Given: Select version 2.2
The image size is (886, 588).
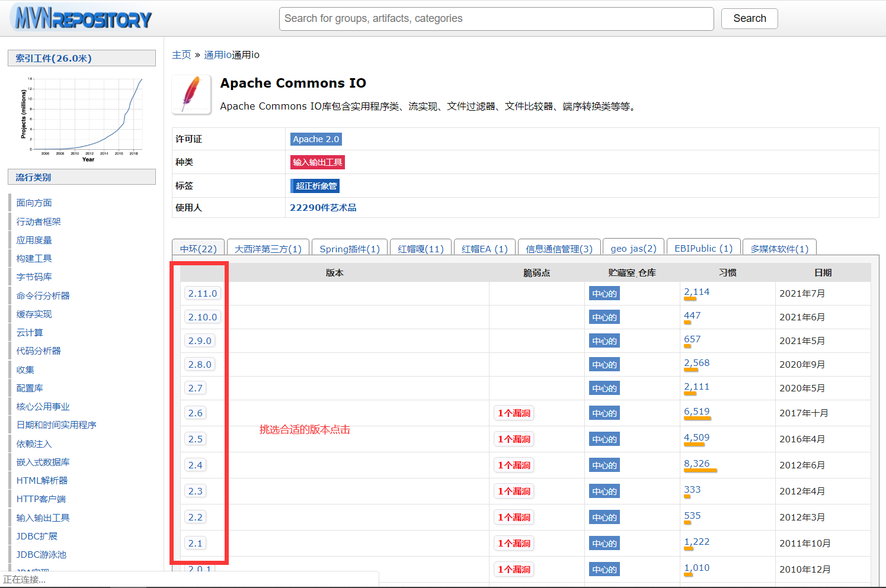Looking at the screenshot, I should point(196,518).
